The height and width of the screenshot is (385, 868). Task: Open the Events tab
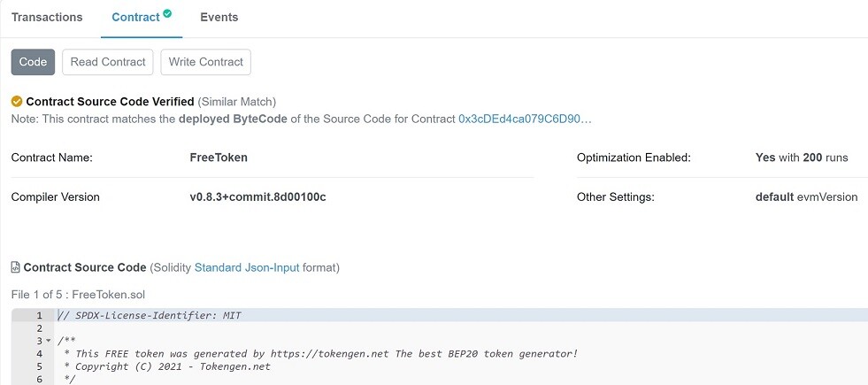219,17
